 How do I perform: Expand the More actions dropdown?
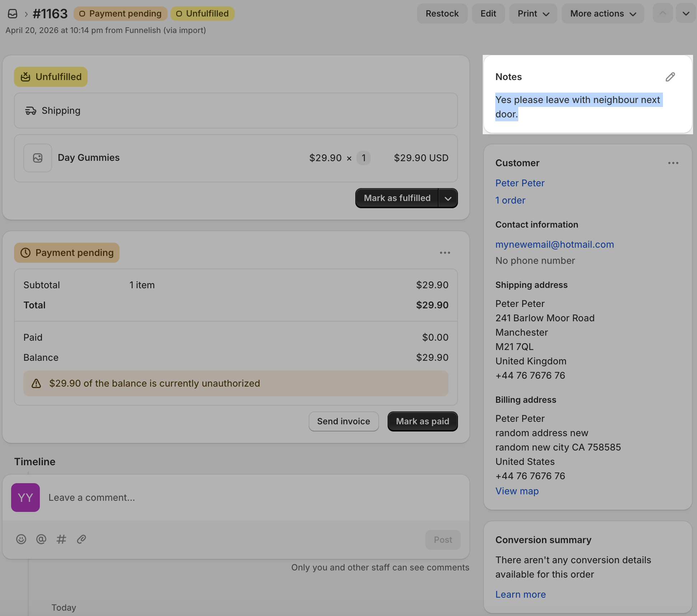pos(603,14)
